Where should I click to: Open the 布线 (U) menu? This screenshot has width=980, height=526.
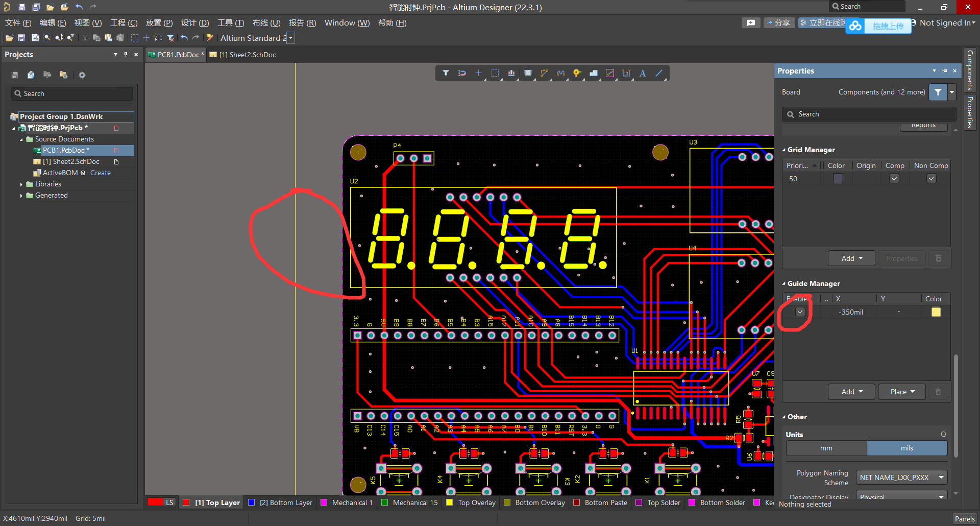pyautogui.click(x=266, y=23)
